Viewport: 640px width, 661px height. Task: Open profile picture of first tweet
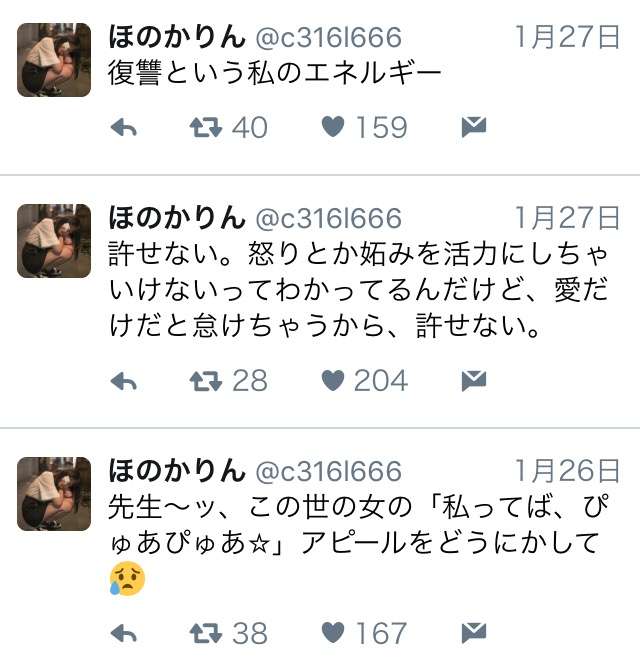[x=54, y=60]
